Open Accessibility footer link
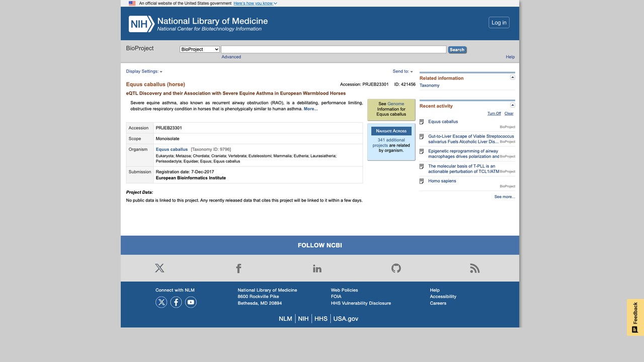 coord(443,297)
